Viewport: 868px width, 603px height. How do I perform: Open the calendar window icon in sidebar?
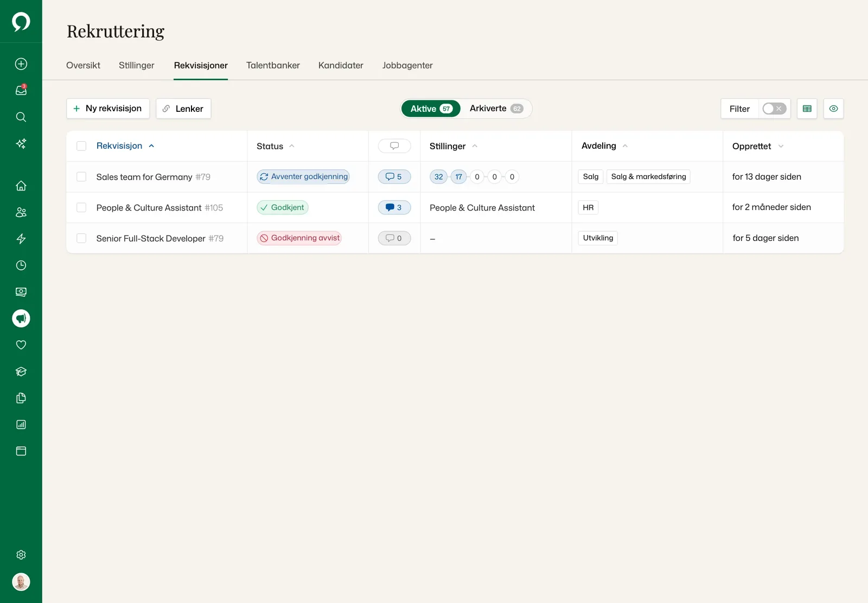pyautogui.click(x=21, y=451)
